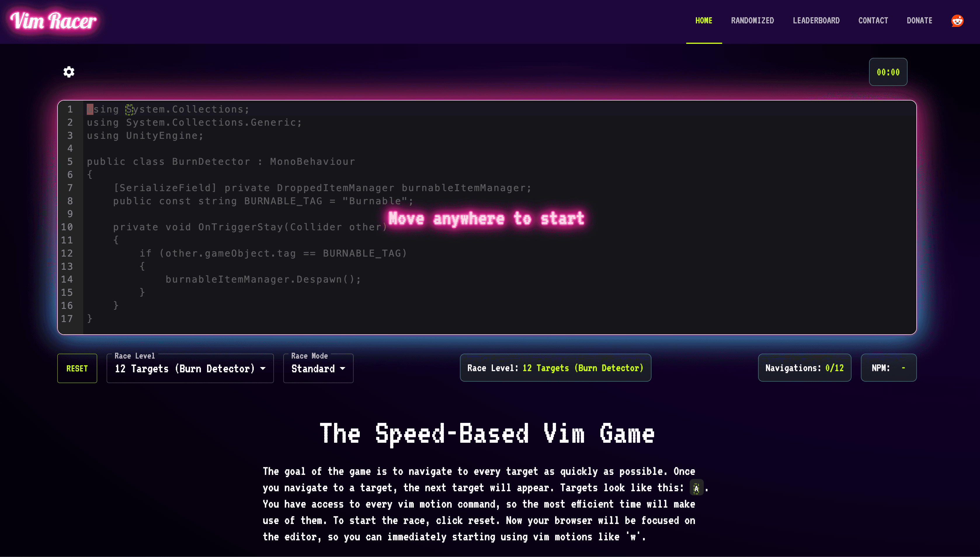Select the HOME tab in navigation
The image size is (980, 557).
pos(703,20)
